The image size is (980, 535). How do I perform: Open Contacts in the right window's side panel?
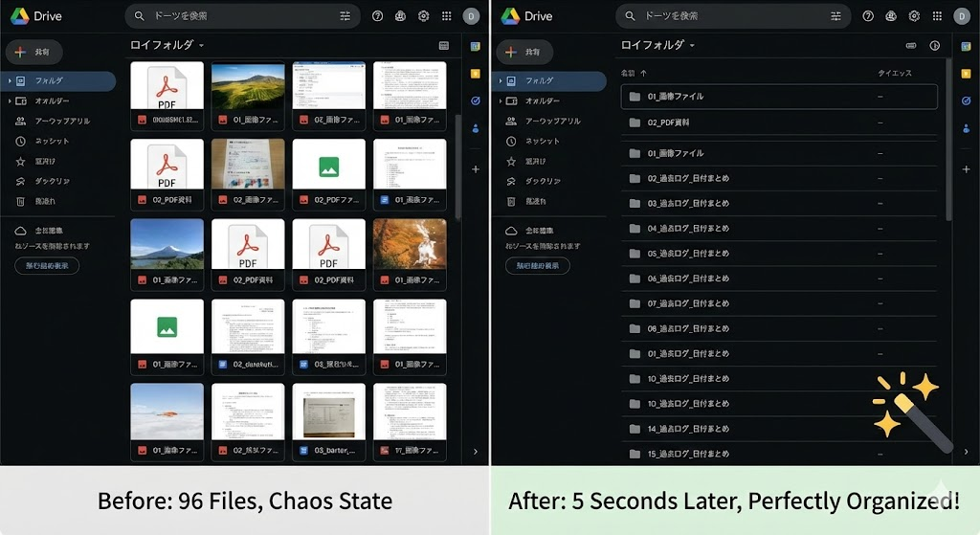click(x=966, y=127)
